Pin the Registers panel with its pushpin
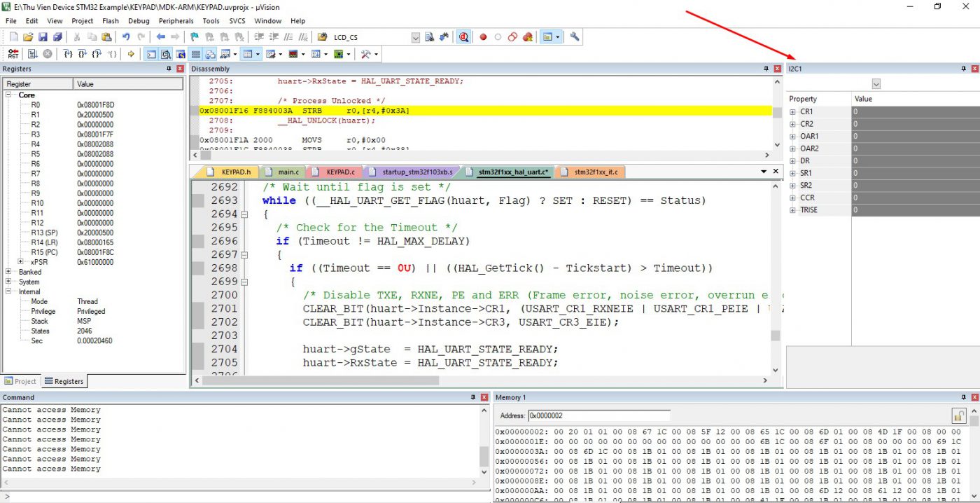 point(168,69)
